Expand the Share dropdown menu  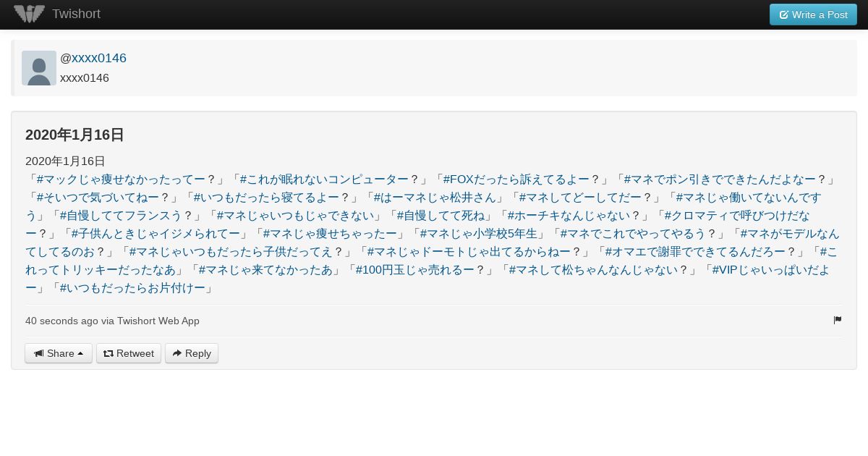coord(59,353)
